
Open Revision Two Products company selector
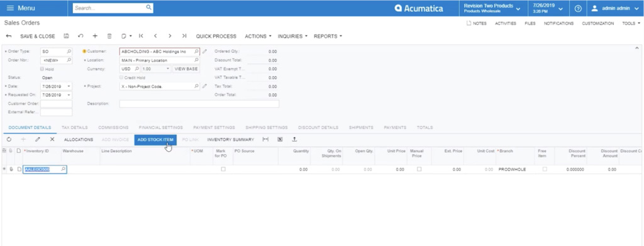click(x=492, y=8)
